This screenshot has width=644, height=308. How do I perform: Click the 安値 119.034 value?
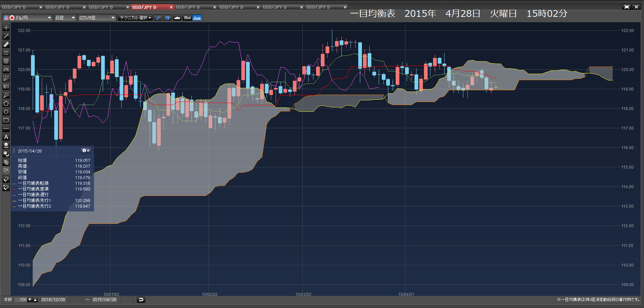pos(83,172)
